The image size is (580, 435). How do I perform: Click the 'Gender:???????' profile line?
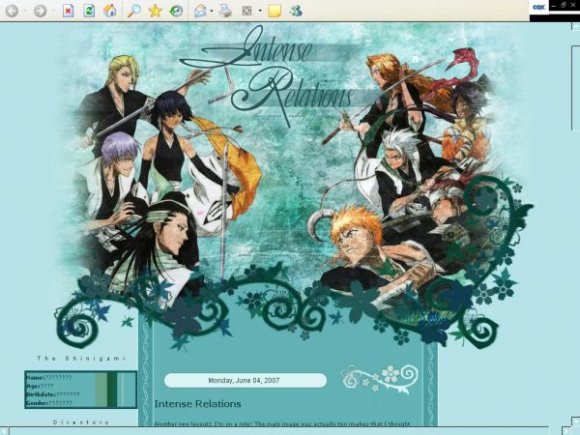pos(49,403)
